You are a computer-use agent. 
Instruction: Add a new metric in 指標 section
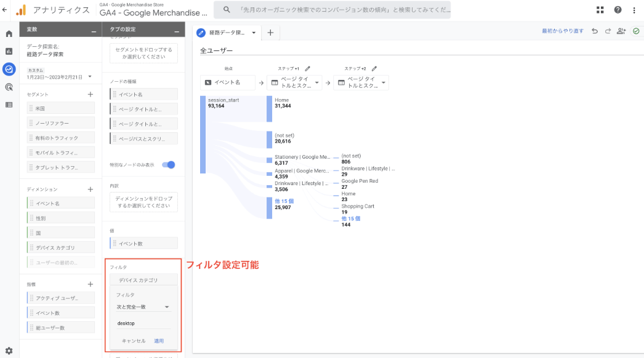coord(91,284)
